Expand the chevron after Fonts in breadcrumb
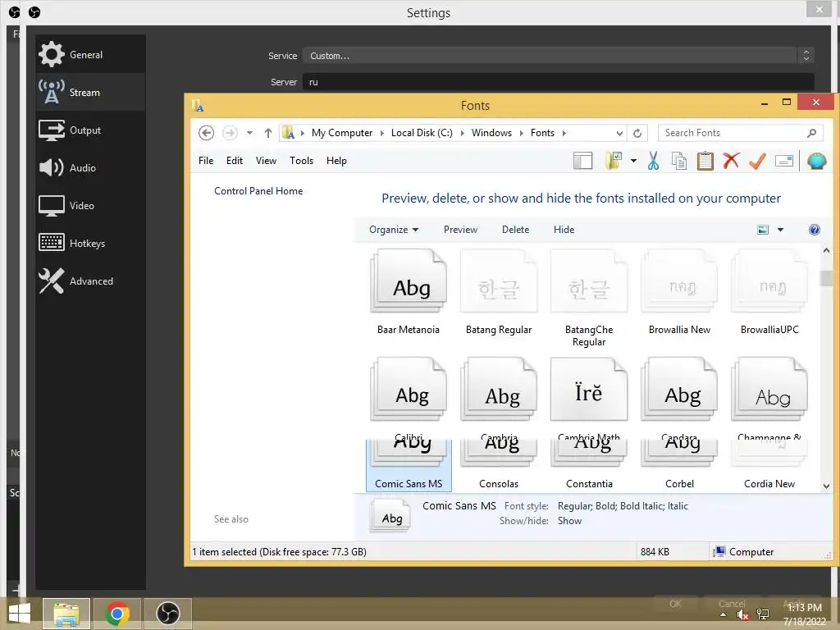Screen dimensions: 840x630 click(564, 133)
